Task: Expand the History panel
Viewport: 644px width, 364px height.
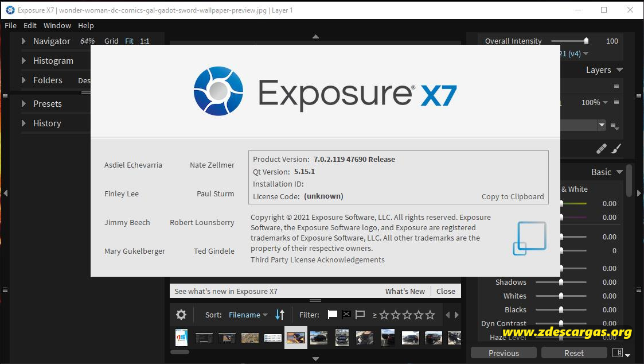Action: point(24,123)
